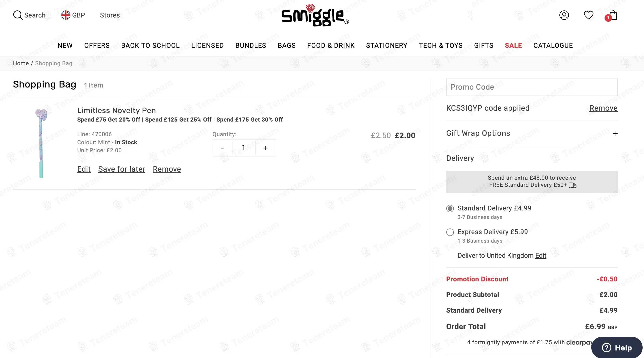Click the Promo Code input field
This screenshot has height=358, width=644.
tap(532, 87)
